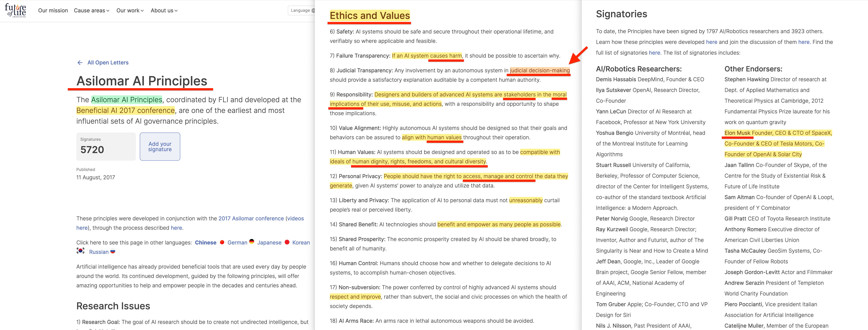Click the '11) Human Values:' label
The image size is (868, 330).
[352, 152]
